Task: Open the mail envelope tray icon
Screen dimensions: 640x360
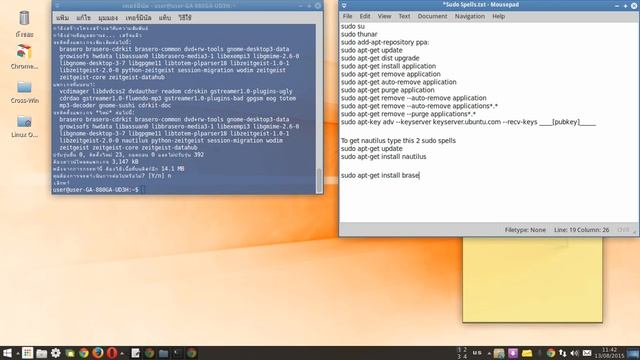Action: pyautogui.click(x=587, y=353)
